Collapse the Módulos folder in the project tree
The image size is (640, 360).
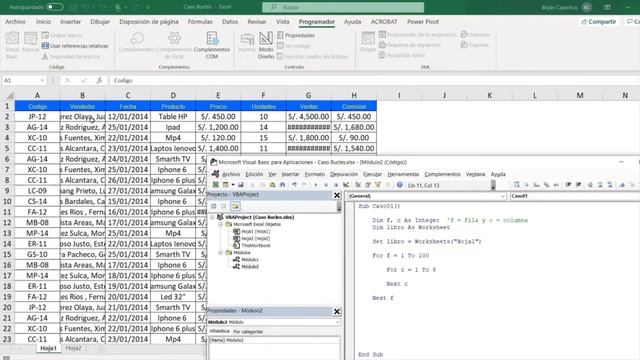pos(220,253)
